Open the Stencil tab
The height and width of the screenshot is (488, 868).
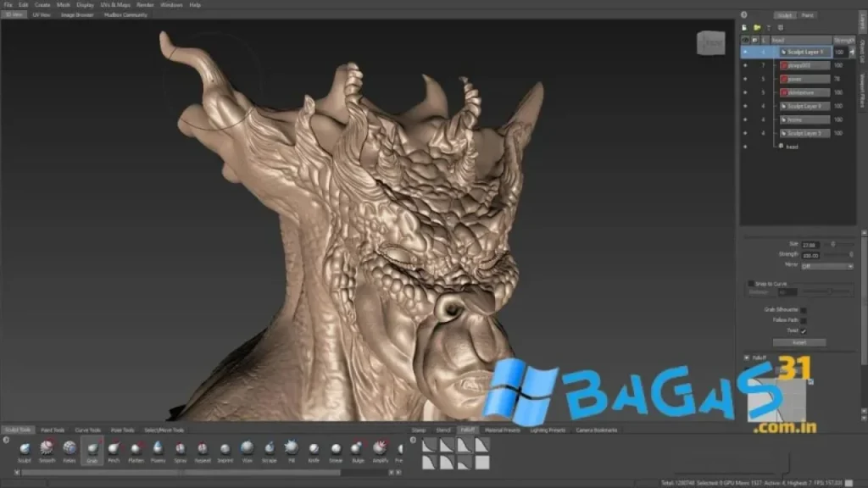coord(443,430)
